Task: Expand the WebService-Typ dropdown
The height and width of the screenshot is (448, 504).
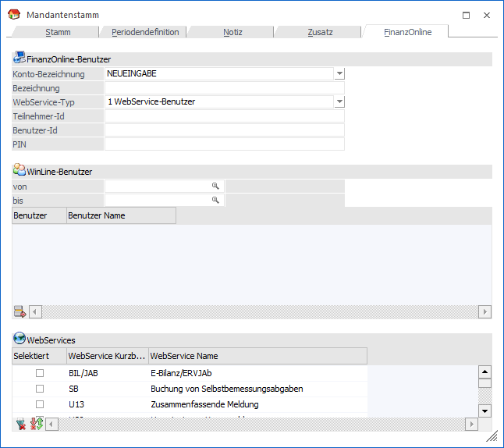Action: [x=339, y=101]
